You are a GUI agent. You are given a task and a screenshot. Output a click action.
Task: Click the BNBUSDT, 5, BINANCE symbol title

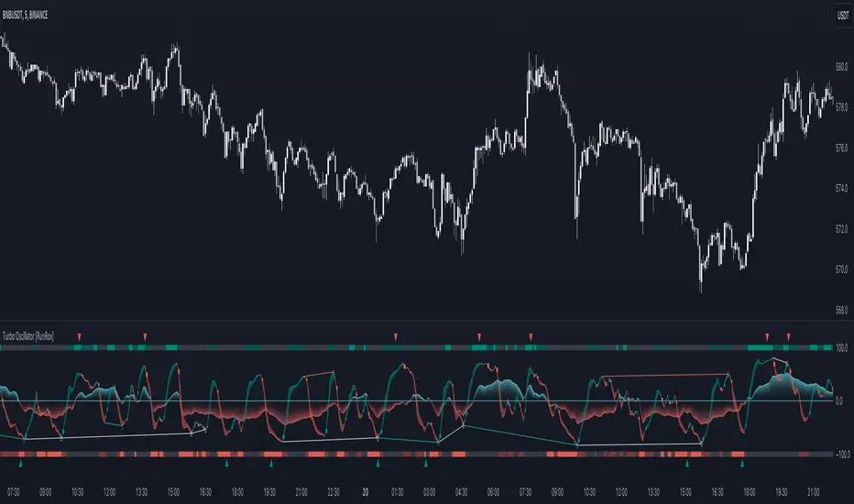[25, 16]
